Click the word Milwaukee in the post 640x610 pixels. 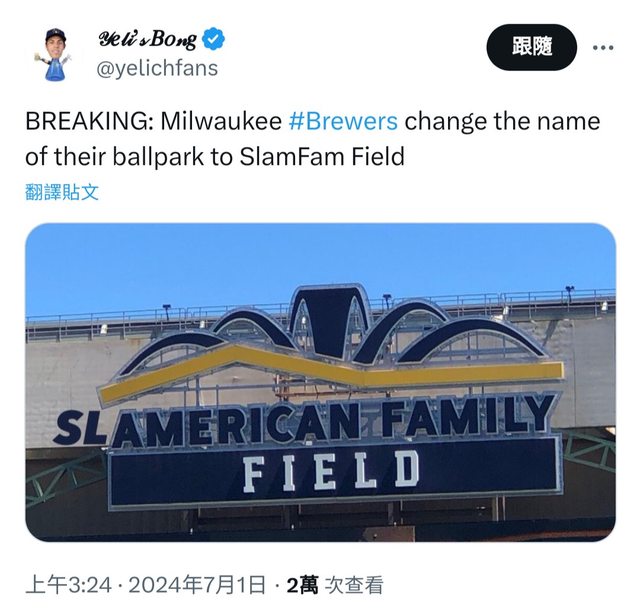(221, 121)
